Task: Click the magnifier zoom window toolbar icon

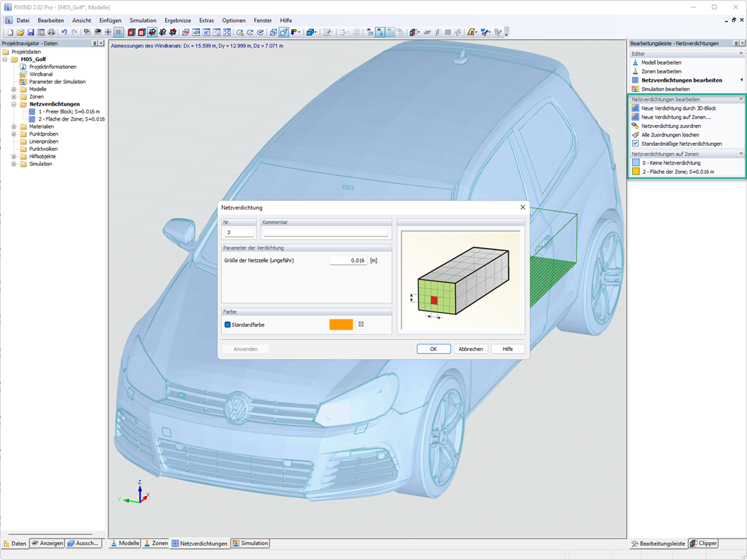Action: pyautogui.click(x=217, y=32)
